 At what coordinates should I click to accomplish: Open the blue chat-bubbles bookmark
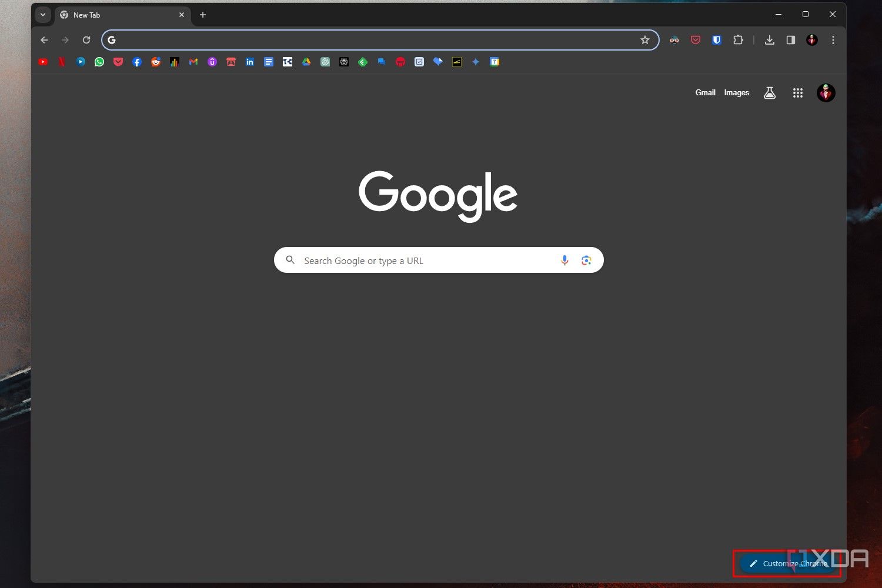(382, 62)
